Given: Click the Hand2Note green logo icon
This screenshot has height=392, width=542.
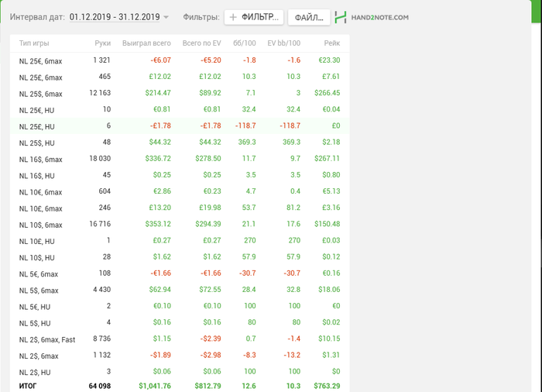Looking at the screenshot, I should pos(341,17).
